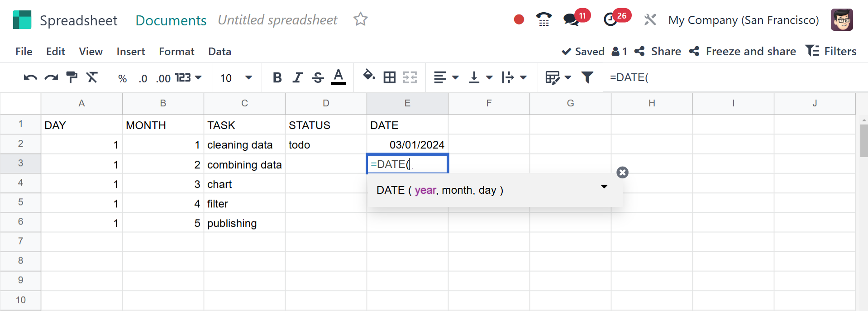868x311 pixels.
Task: Close the formula helper popup
Action: point(622,172)
